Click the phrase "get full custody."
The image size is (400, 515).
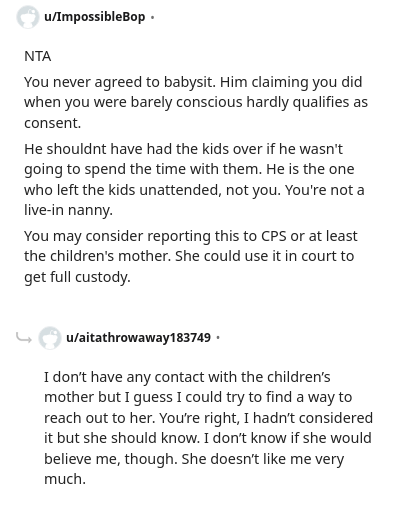(77, 277)
